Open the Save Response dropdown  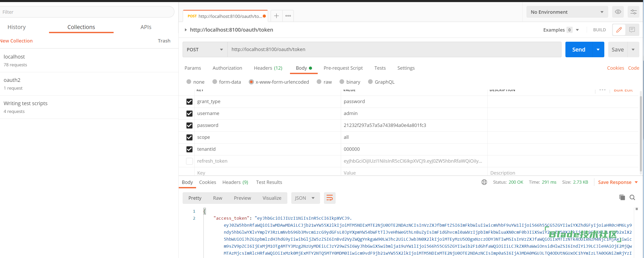[636, 182]
